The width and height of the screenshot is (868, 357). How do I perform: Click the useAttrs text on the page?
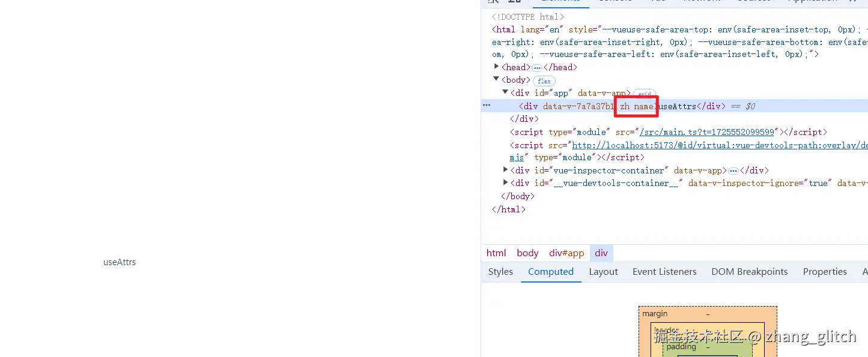pos(120,262)
